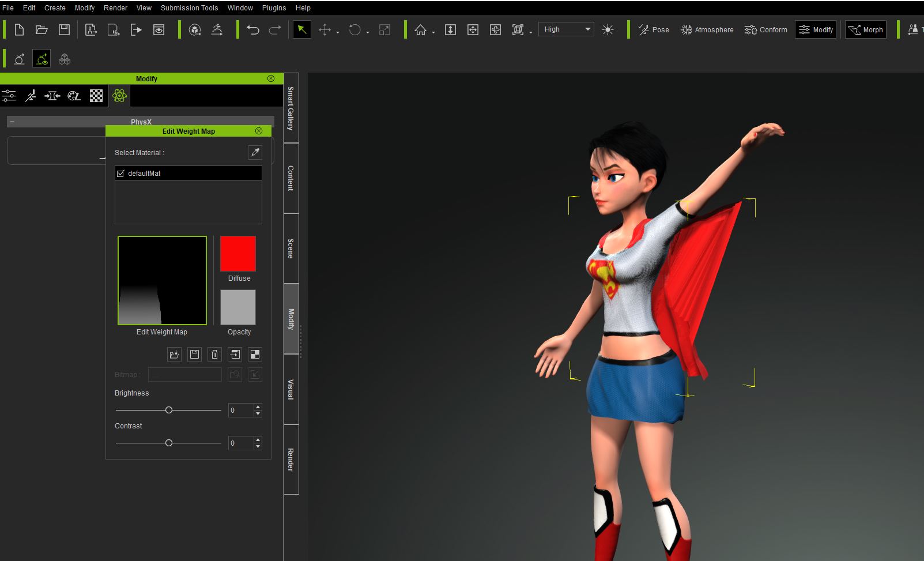Open the Plugins menu
The height and width of the screenshot is (561, 924).
(x=274, y=8)
